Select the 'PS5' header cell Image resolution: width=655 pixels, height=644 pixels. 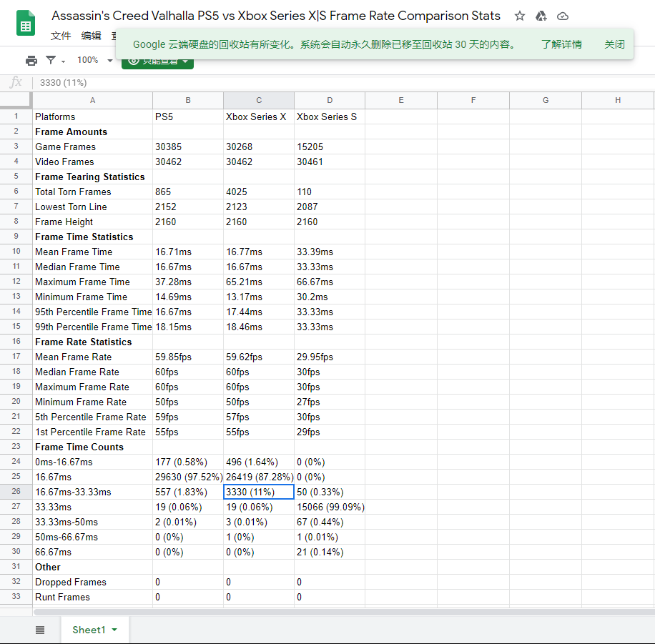point(188,117)
